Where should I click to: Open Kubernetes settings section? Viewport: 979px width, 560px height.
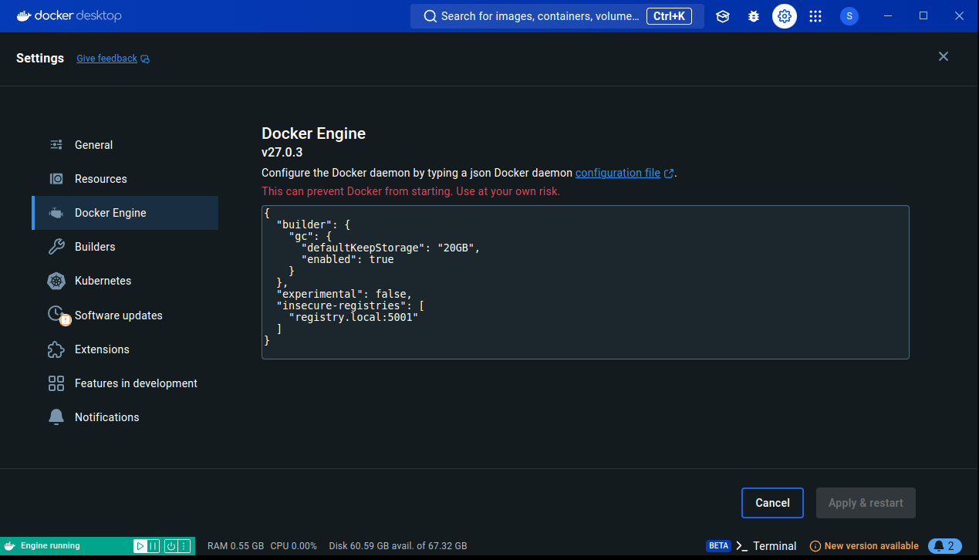tap(125, 281)
